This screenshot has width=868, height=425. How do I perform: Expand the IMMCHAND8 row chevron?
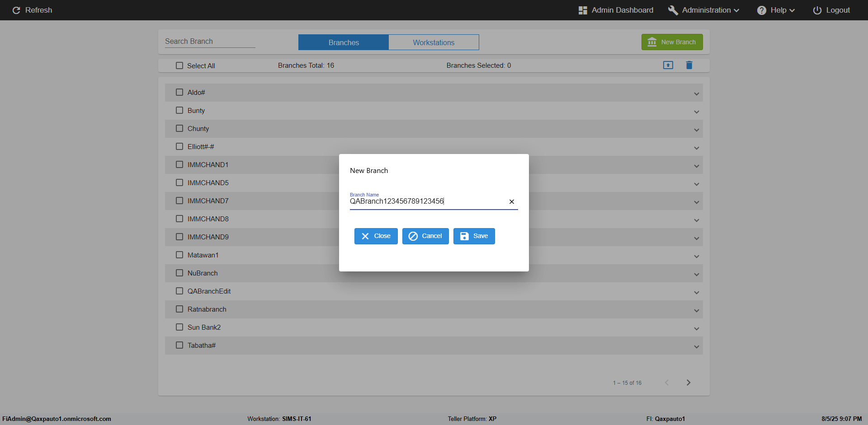(x=697, y=220)
